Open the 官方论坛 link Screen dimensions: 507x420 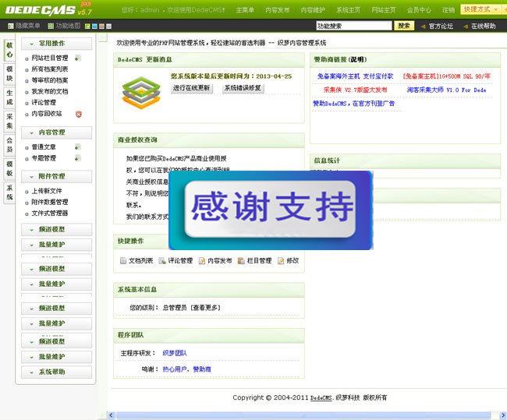[441, 26]
